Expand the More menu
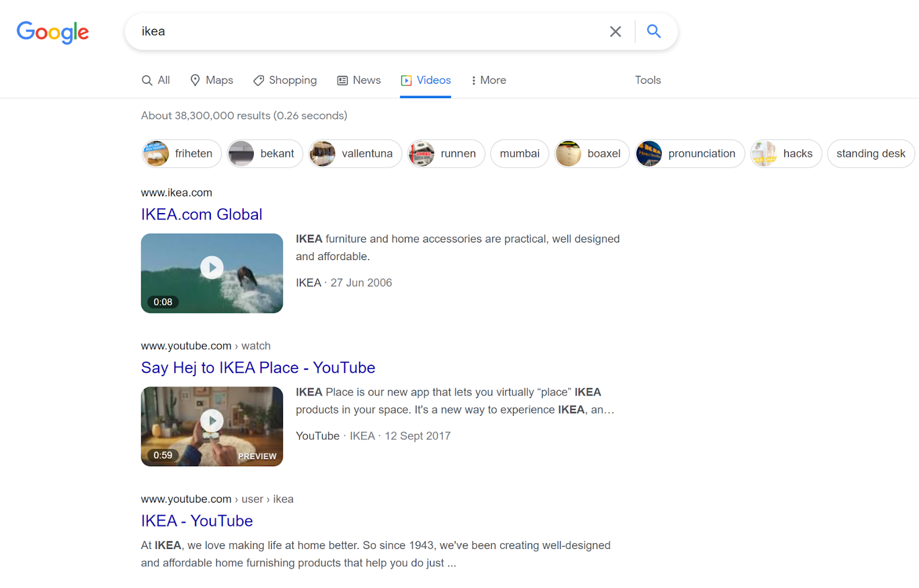This screenshot has height=588, width=919. click(489, 80)
